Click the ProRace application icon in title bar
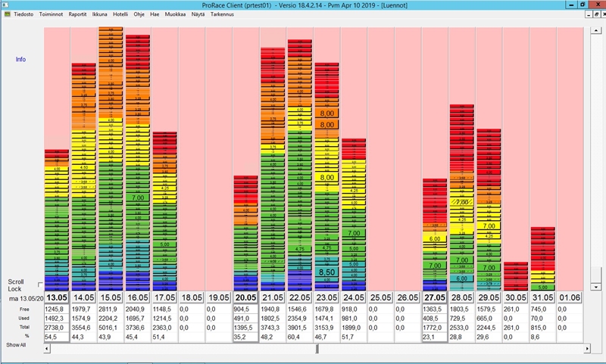 coord(6,5)
